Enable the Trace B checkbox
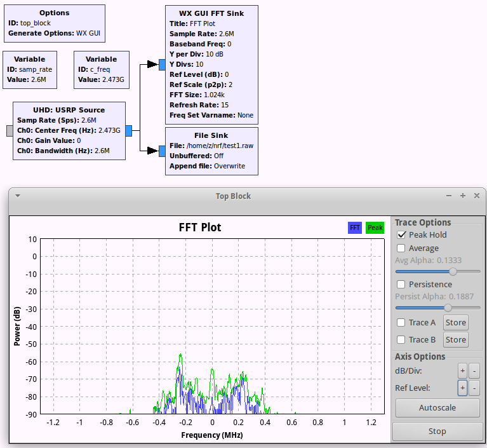Screen dimensions: 487x448 (401, 339)
